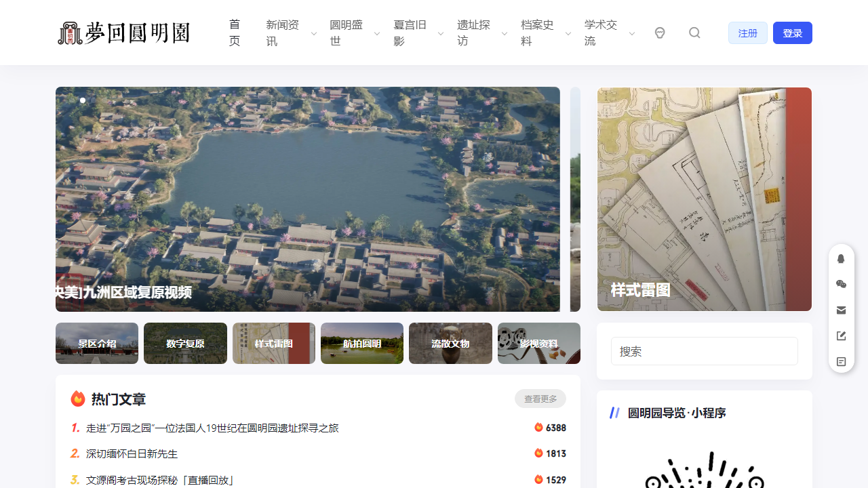Open the 新闻资讯 nav item
This screenshot has height=488, width=868.
pyautogui.click(x=283, y=33)
